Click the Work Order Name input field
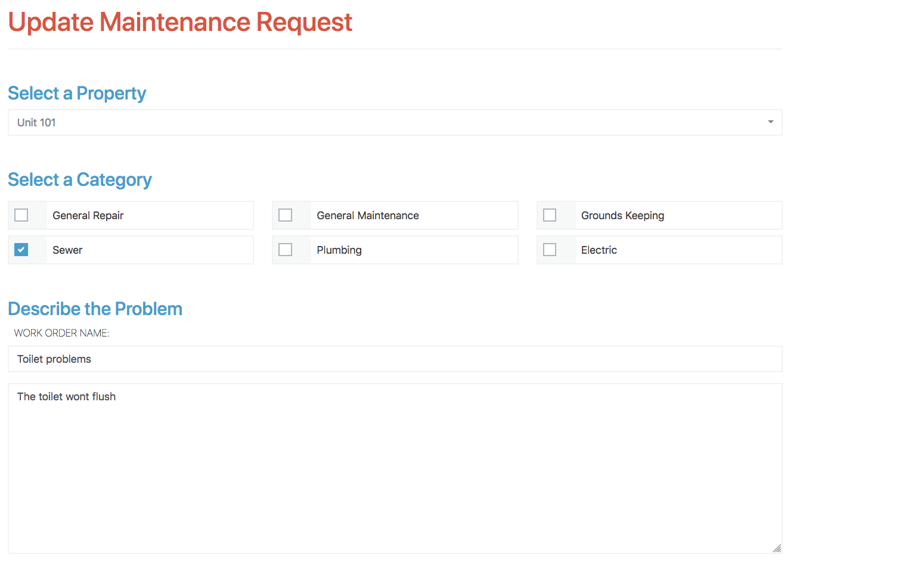The image size is (924, 579). click(395, 359)
